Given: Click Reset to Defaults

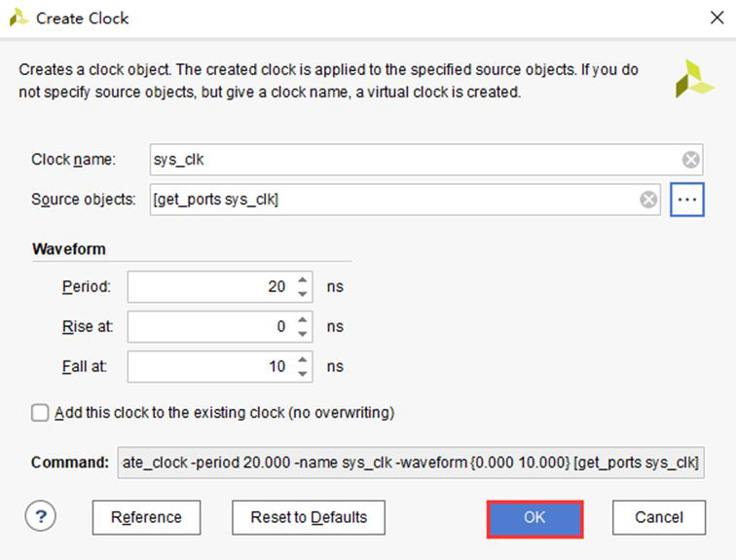Looking at the screenshot, I should (309, 518).
